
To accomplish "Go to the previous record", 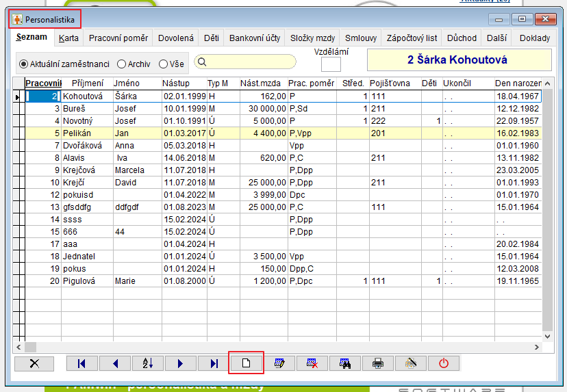I will (x=115, y=363).
